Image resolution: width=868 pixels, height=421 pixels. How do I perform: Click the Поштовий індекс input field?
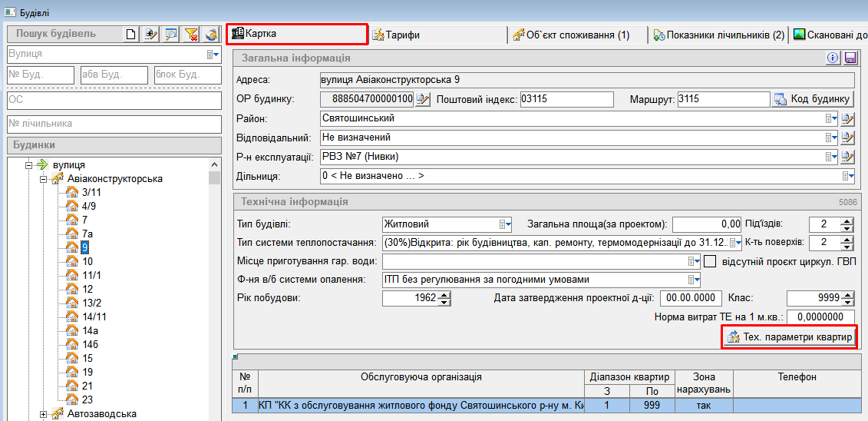[566, 99]
